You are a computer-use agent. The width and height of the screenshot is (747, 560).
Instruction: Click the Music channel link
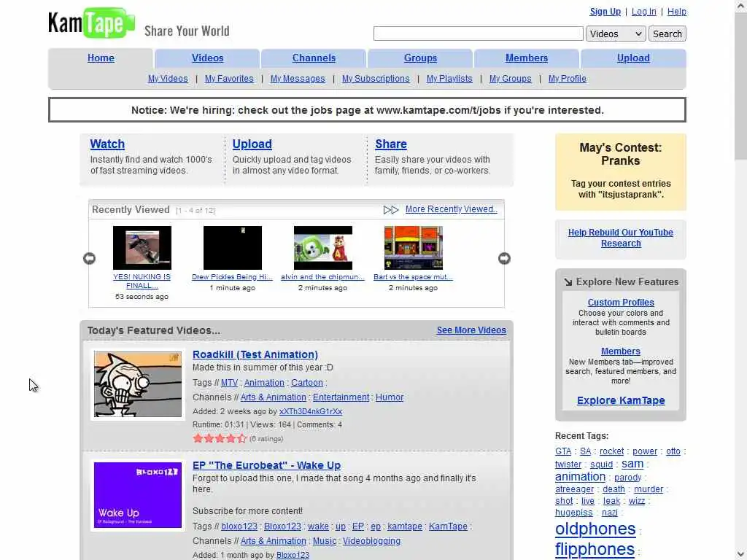(x=325, y=541)
